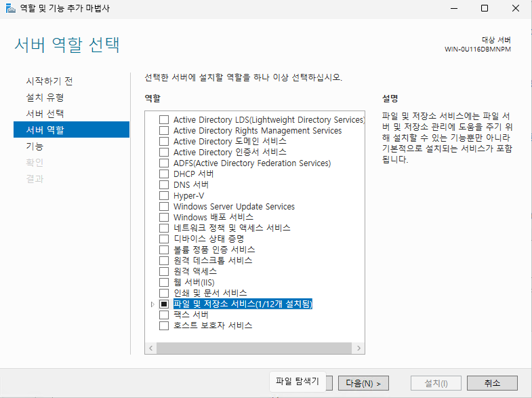Check the Windows 배포 서비스 checkbox
This screenshot has width=532, height=398.
pyautogui.click(x=164, y=217)
